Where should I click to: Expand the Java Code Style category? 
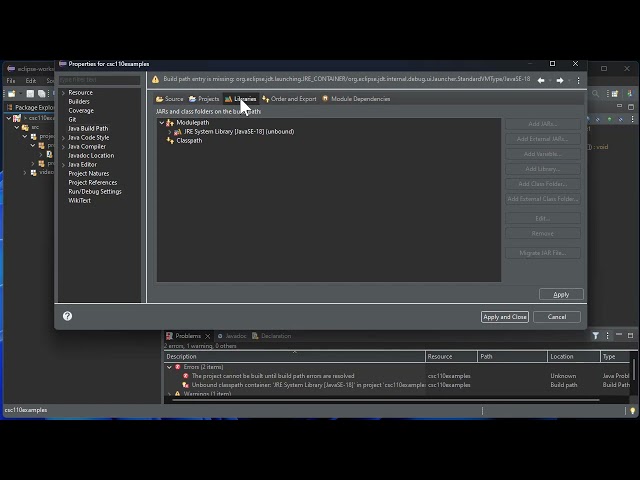pos(63,138)
